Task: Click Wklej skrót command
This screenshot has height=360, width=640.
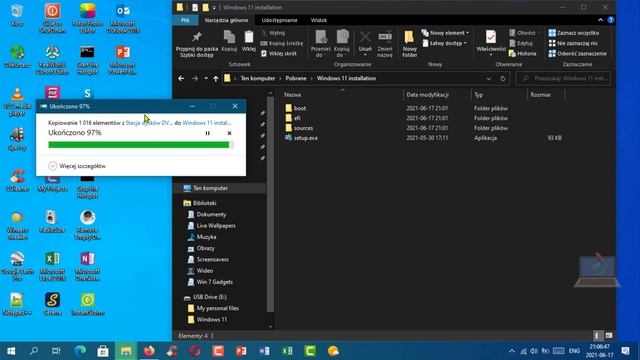Action: click(279, 53)
